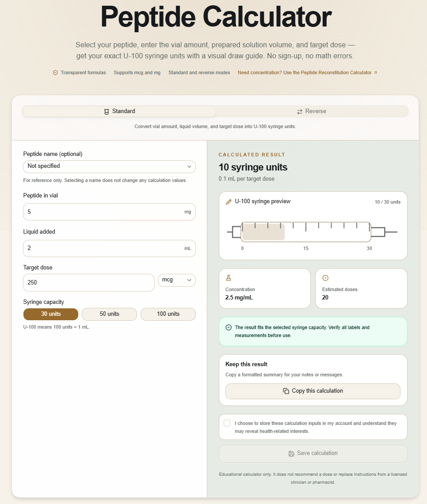Expand the mcg dose unit dropdown
Screen dimensions: 427x504
pyautogui.click(x=176, y=280)
